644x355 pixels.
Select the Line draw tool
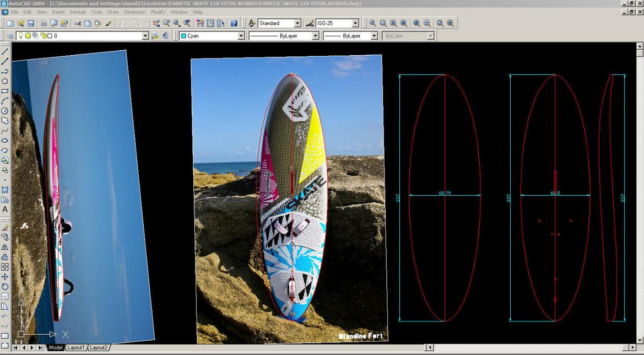pos(5,51)
